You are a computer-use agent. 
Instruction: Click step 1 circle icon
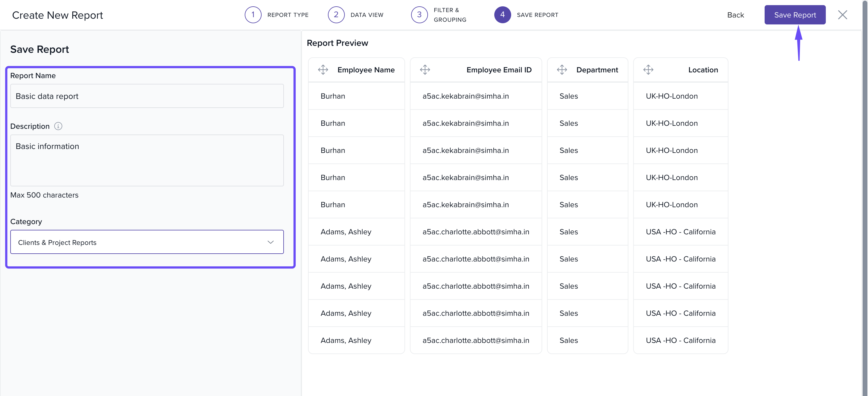253,15
